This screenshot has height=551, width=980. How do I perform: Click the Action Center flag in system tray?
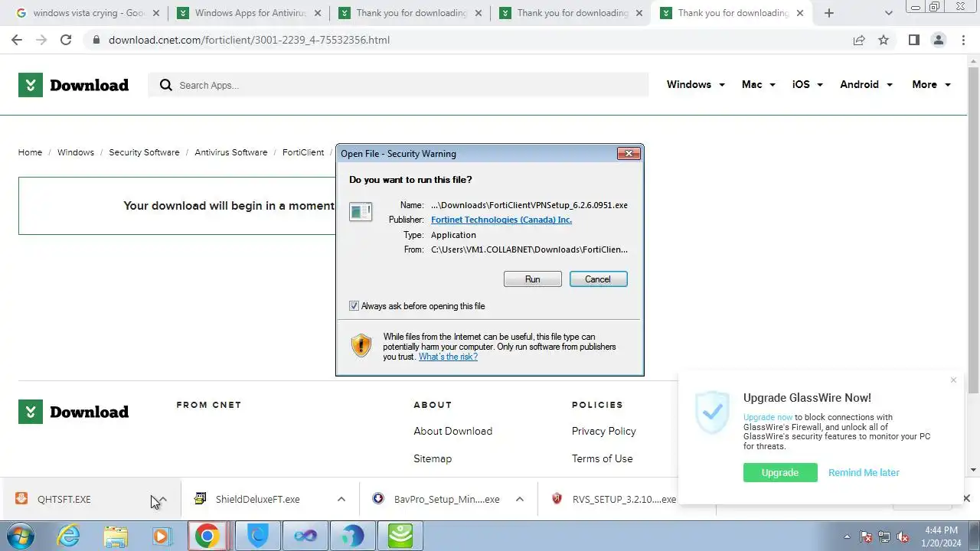pos(867,536)
